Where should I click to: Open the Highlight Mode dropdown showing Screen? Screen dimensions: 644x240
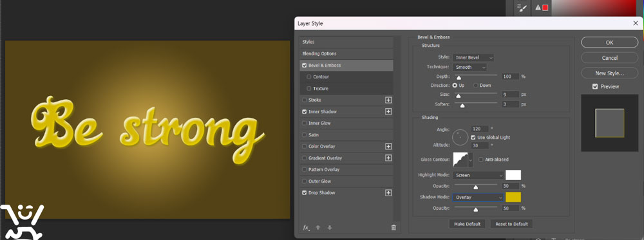(478, 175)
